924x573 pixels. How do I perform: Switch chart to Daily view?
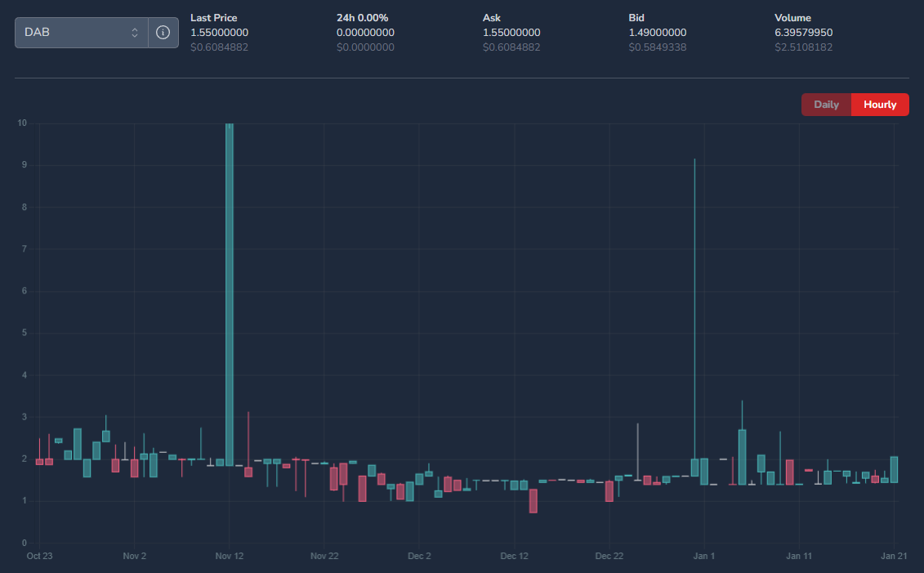(826, 105)
